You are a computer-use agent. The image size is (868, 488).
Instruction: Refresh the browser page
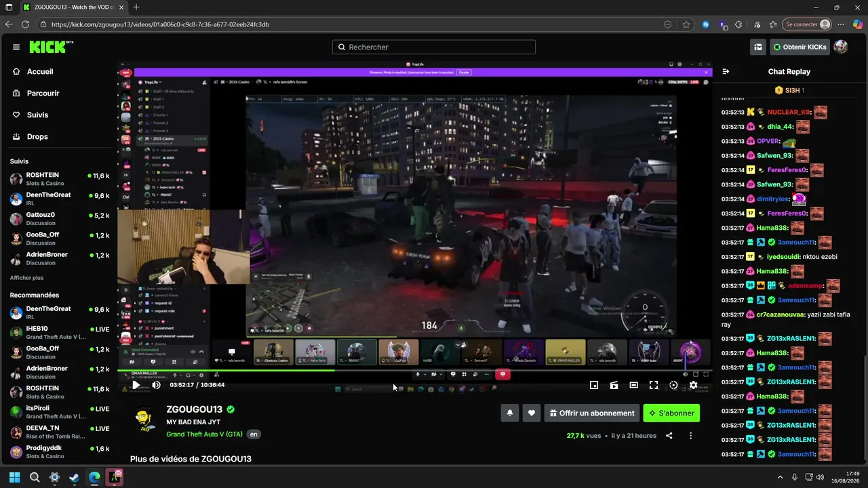pos(25,24)
